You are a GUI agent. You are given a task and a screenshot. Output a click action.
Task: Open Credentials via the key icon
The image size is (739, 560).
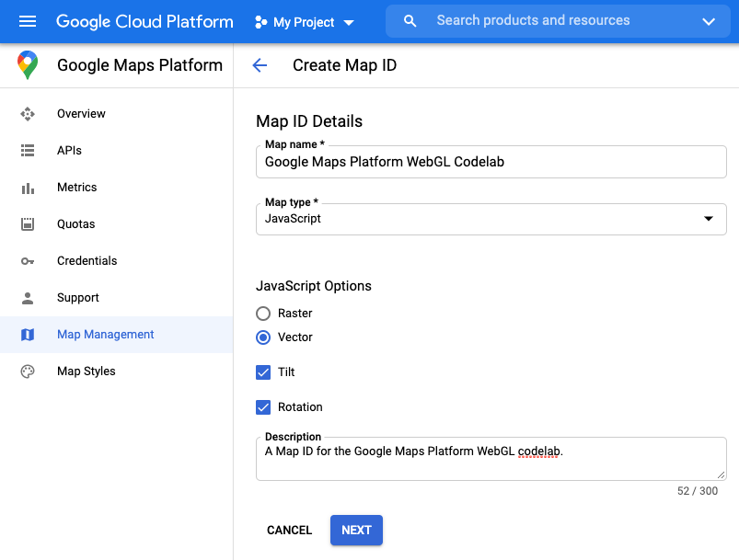point(29,260)
